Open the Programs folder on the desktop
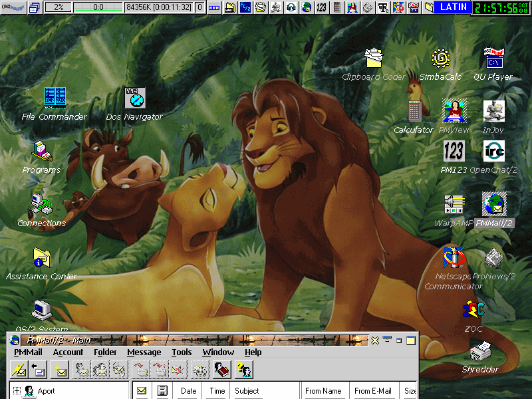 (x=42, y=151)
